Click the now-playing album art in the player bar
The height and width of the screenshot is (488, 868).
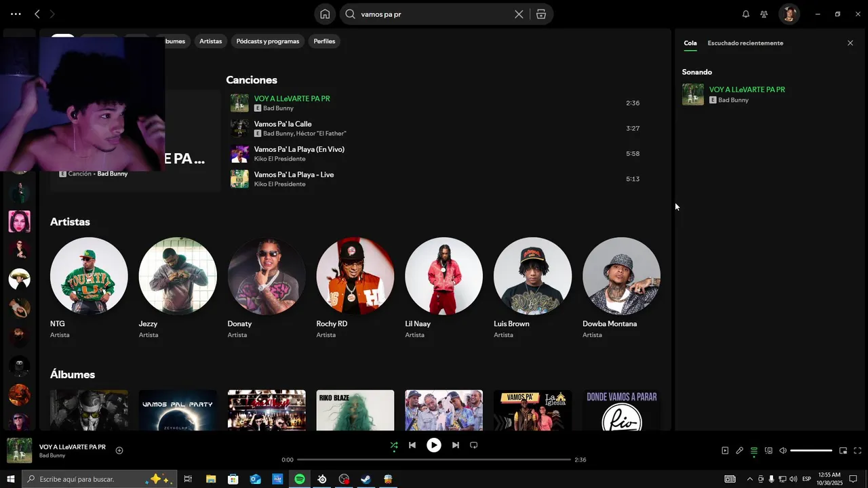(x=20, y=451)
